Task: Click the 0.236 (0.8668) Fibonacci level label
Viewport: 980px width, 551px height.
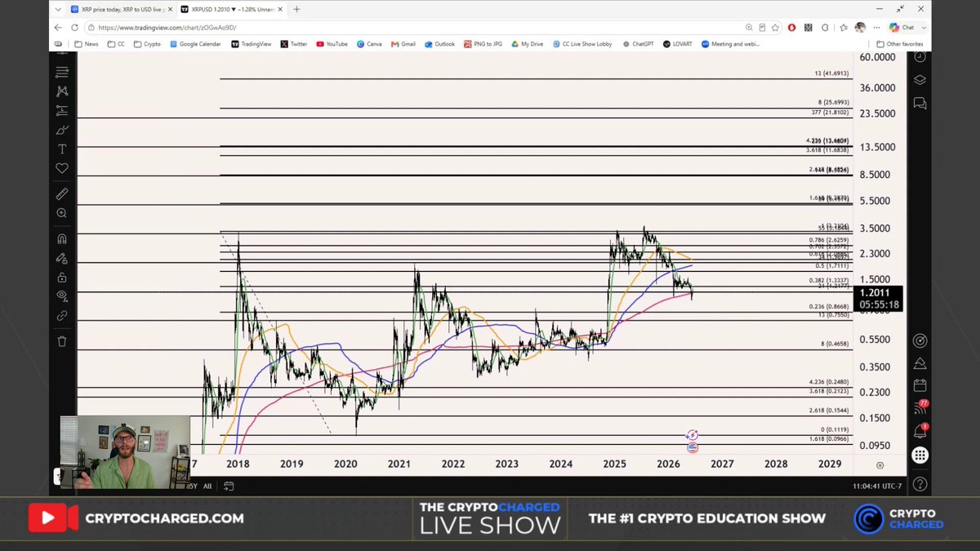Action: point(829,306)
